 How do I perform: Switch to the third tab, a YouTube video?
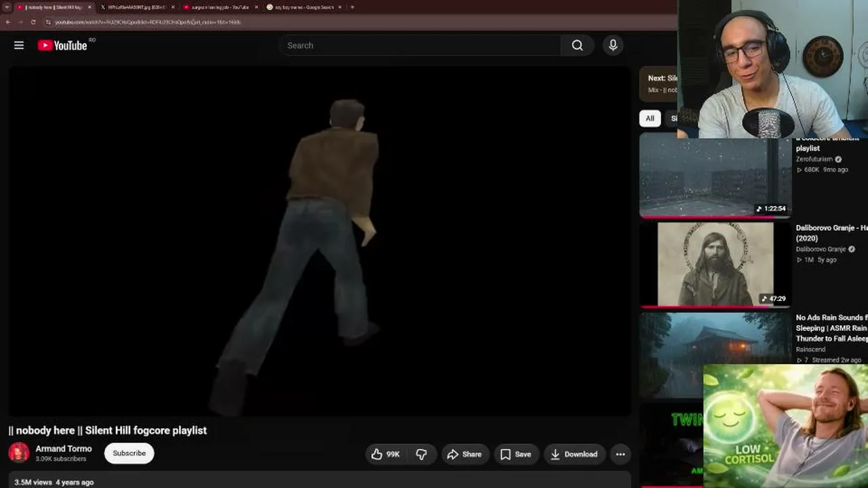(x=219, y=7)
